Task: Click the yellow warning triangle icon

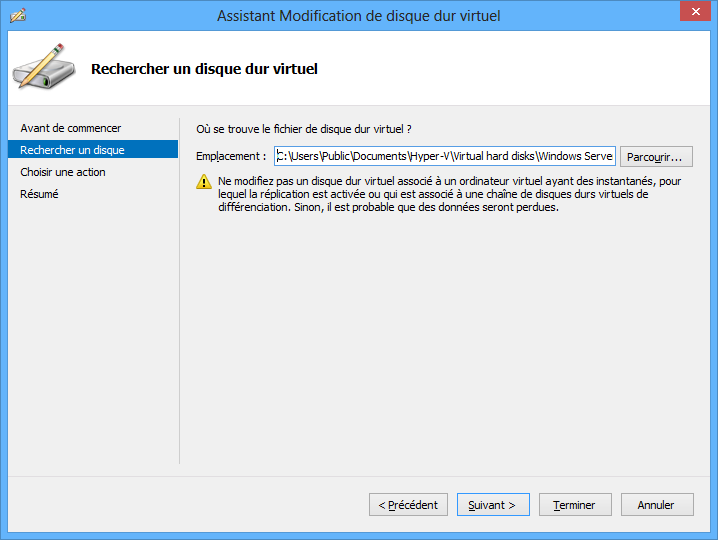Action: point(204,182)
